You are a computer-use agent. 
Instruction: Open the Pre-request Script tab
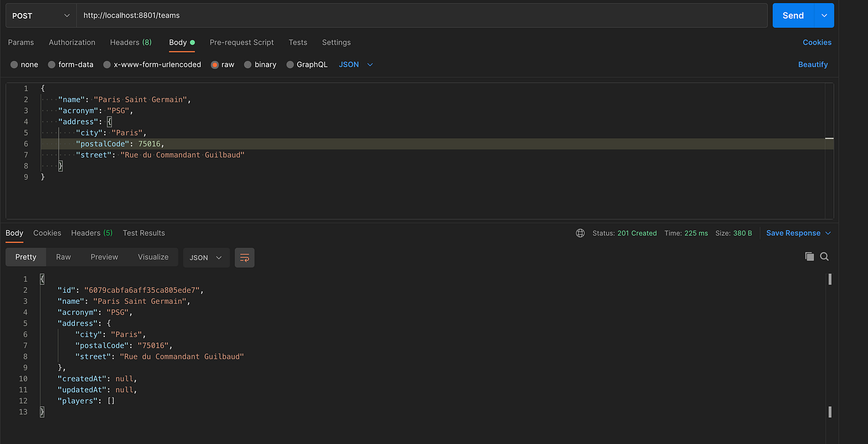[x=242, y=42]
